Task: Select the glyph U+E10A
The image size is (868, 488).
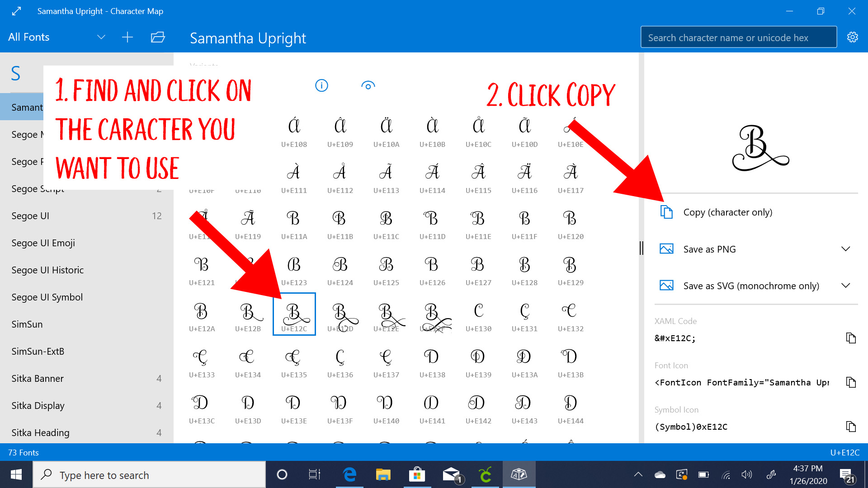Action: tap(387, 130)
